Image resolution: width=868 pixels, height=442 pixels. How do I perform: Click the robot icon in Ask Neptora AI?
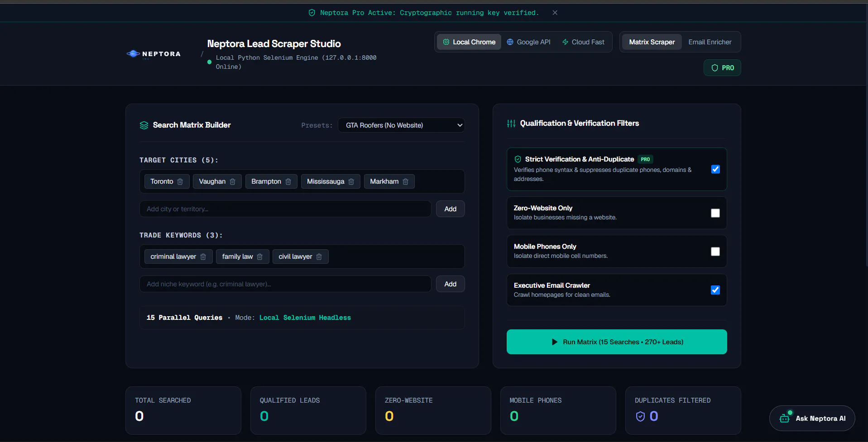(x=785, y=418)
